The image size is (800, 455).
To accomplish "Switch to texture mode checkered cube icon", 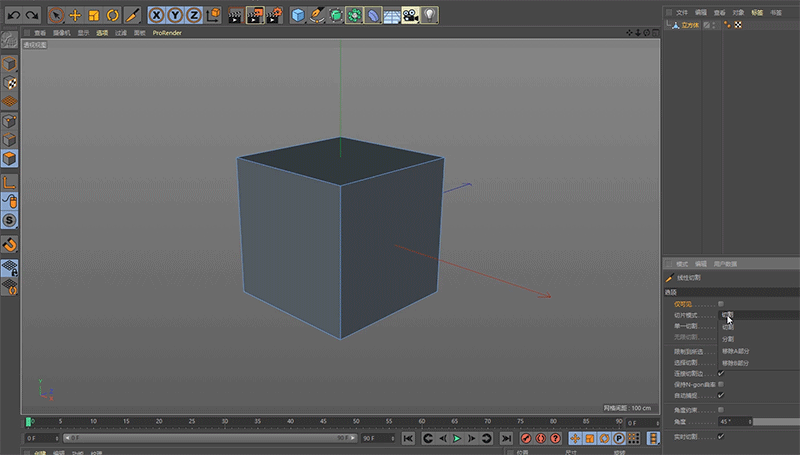I will point(9,83).
